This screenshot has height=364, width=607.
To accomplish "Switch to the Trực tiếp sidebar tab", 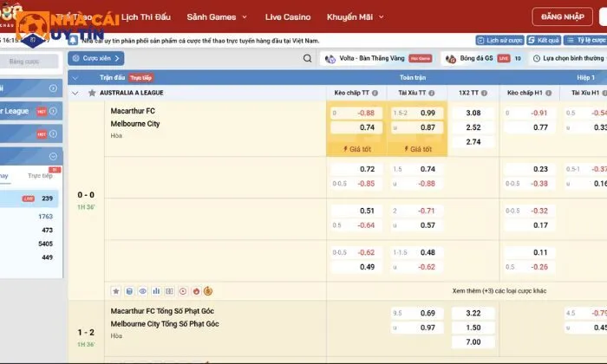I will [40, 176].
